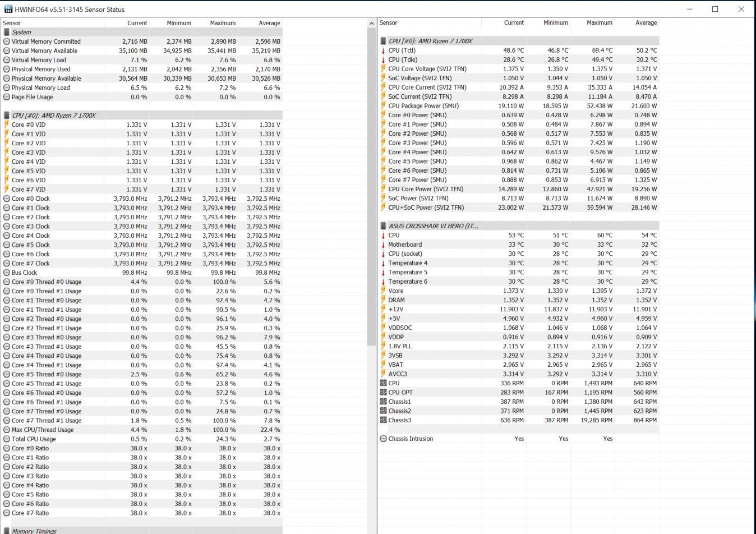756x534 pixels.
Task: Click the HWiNFO64 app icon in title bar
Action: (x=8, y=9)
